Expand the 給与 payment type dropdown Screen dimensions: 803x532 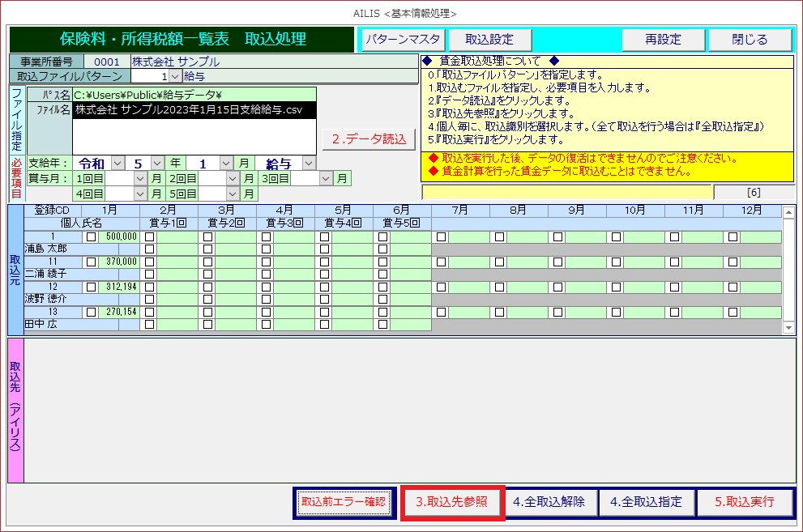click(x=309, y=163)
